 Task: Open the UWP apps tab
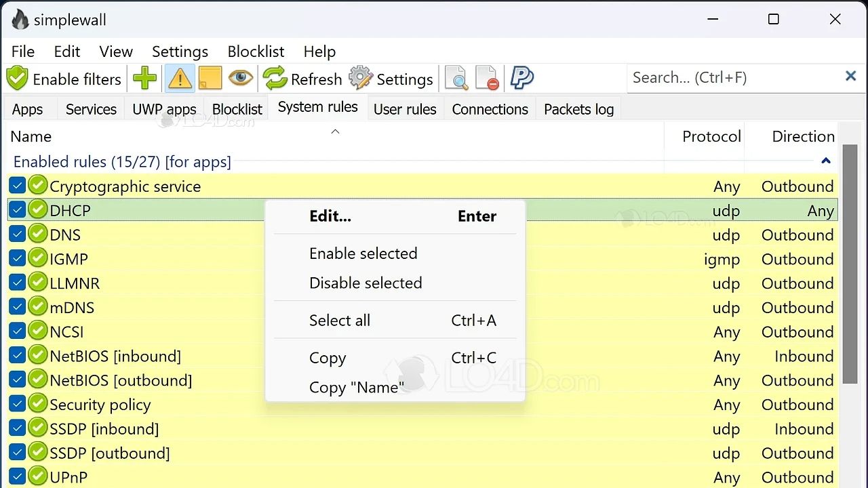[164, 109]
